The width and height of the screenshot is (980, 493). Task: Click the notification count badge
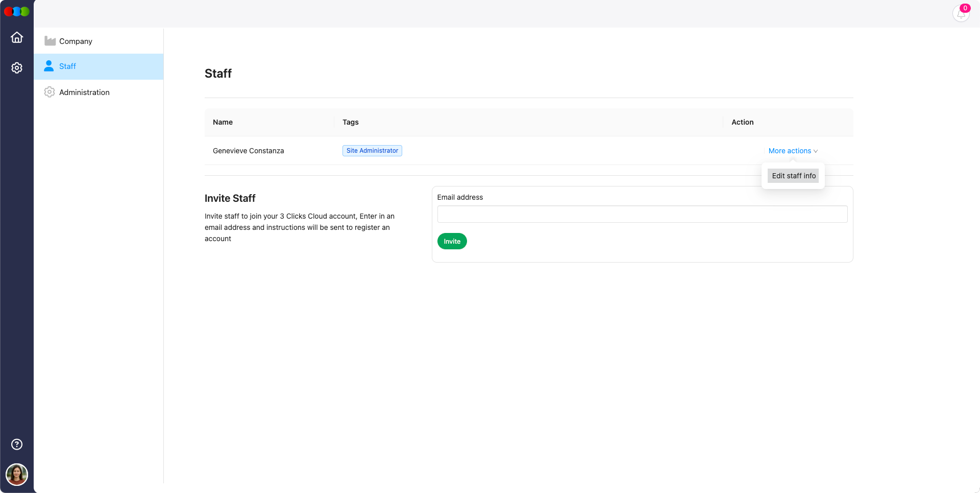[965, 8]
